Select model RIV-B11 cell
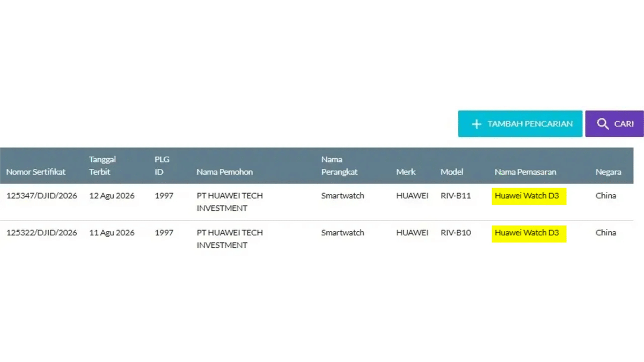This screenshot has width=644, height=362. pos(456,196)
